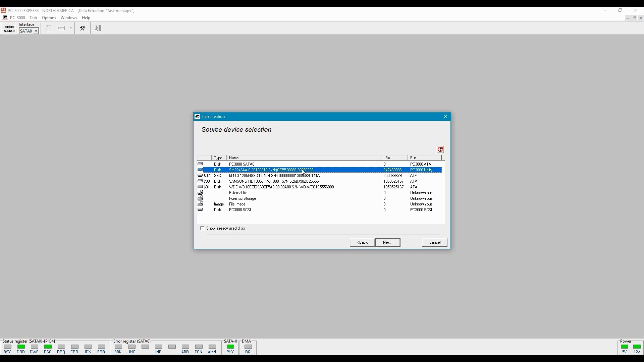Click the open folder toolbar icon
This screenshot has width=644, height=362.
pyautogui.click(x=62, y=28)
